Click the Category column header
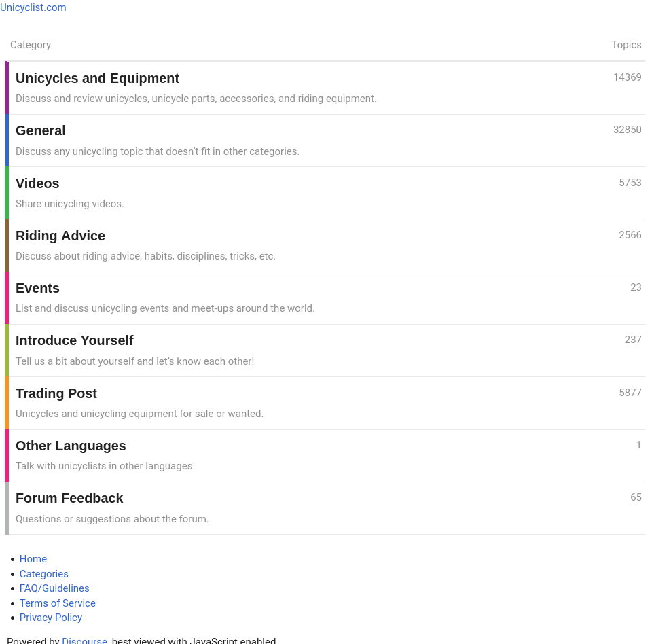652x644 pixels. point(31,45)
